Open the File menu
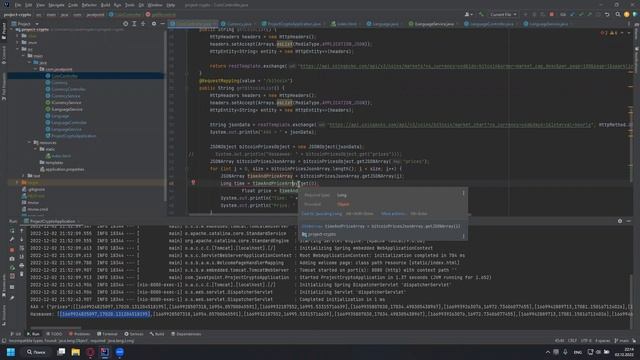 click(x=18, y=5)
